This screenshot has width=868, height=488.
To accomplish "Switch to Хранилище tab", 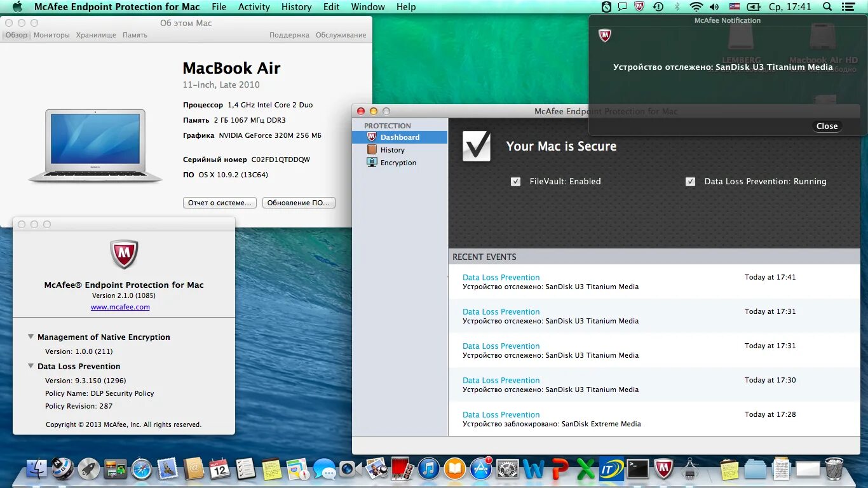I will click(96, 35).
